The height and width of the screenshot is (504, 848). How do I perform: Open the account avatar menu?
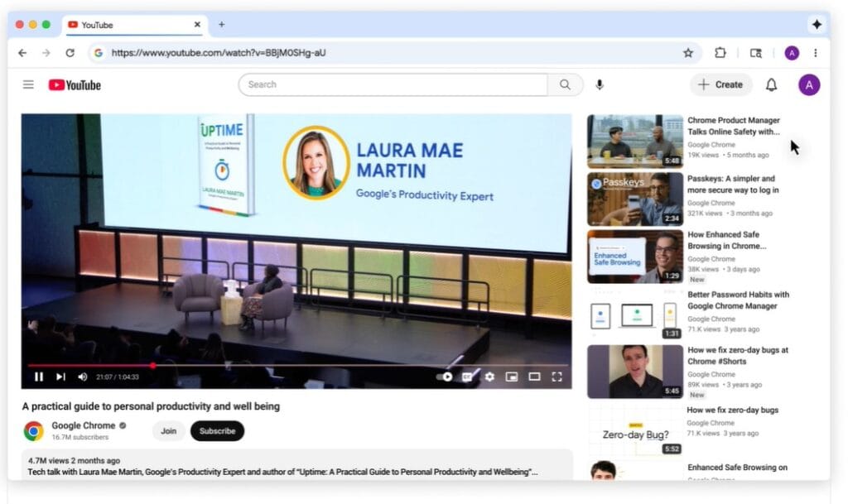point(809,84)
